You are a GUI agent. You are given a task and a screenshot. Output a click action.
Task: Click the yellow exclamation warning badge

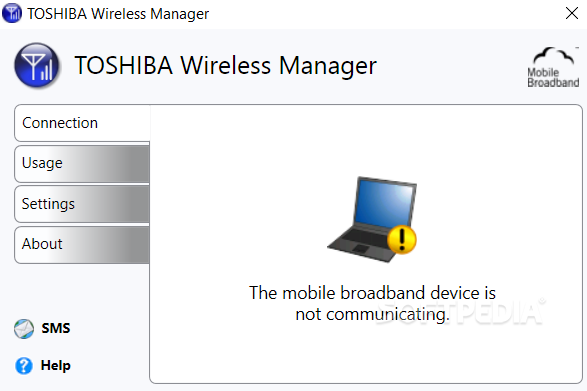(402, 240)
